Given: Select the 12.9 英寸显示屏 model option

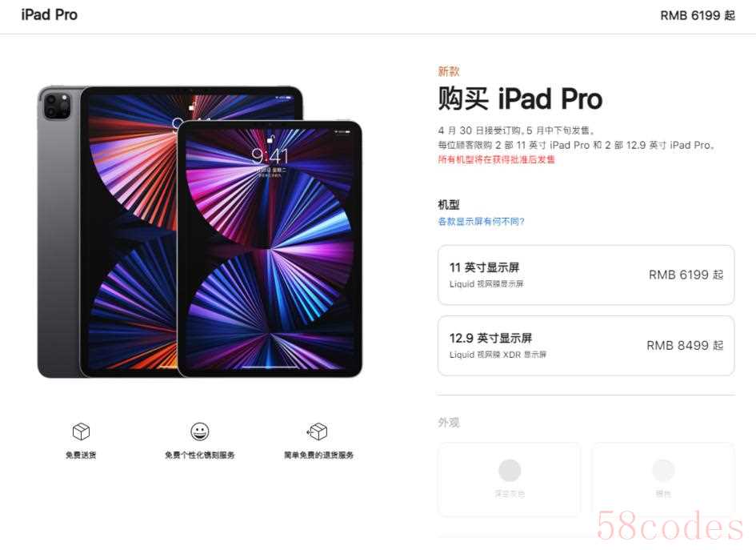Looking at the screenshot, I should [586, 345].
